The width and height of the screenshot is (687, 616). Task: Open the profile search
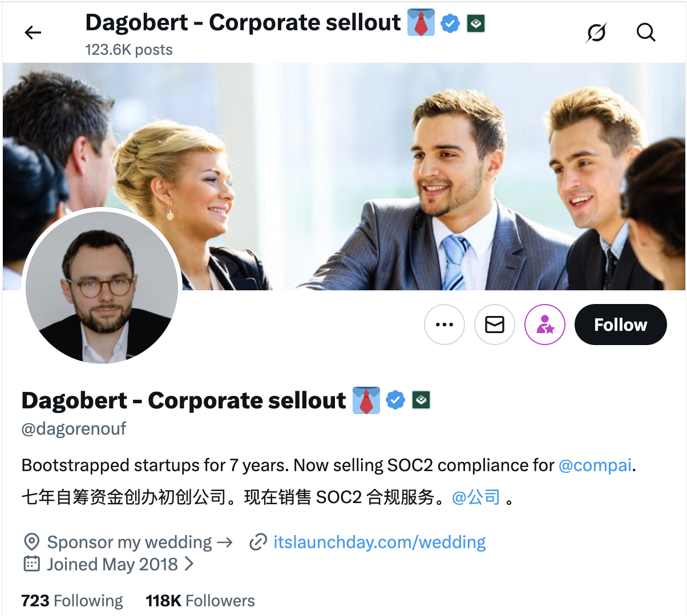point(646,33)
